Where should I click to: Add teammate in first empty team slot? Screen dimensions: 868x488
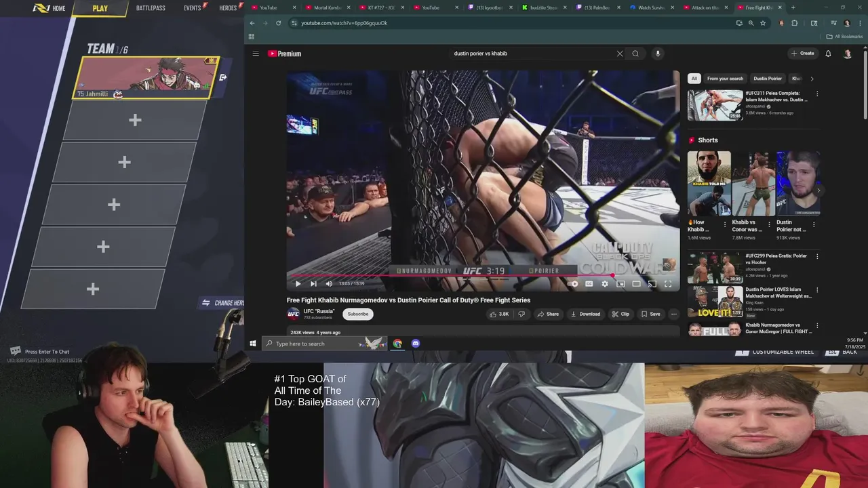point(135,120)
